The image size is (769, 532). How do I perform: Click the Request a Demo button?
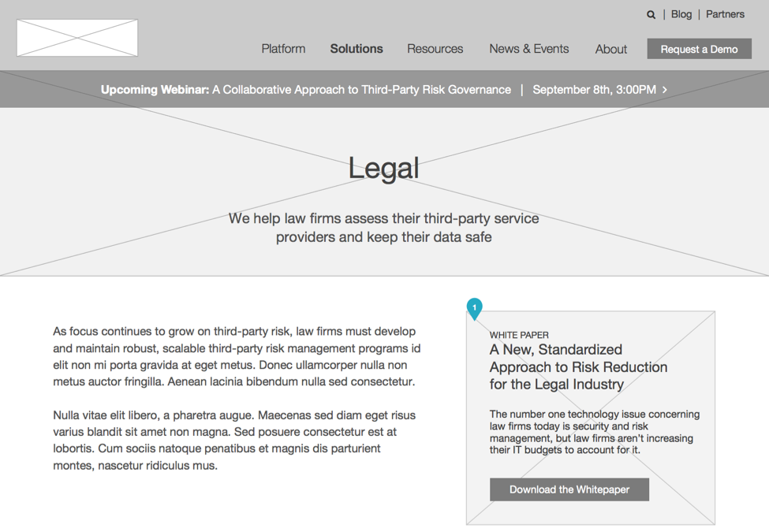point(699,49)
